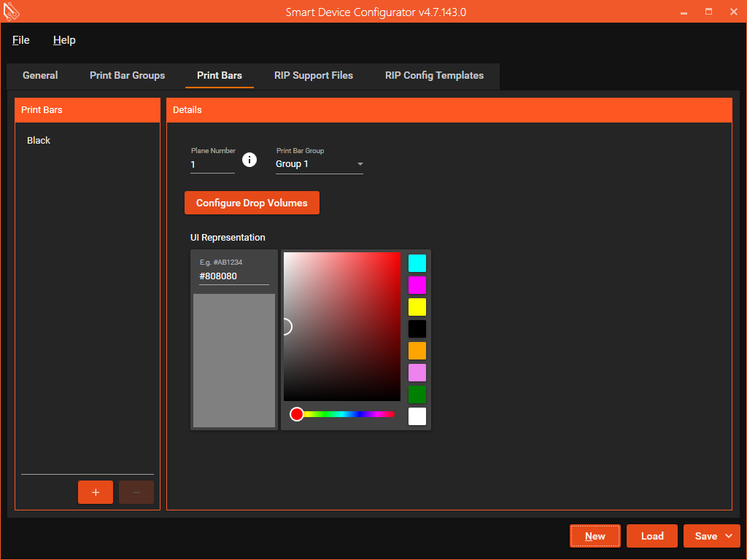The width and height of the screenshot is (747, 560).
Task: Click Configure Drop Volumes button
Action: coord(252,203)
